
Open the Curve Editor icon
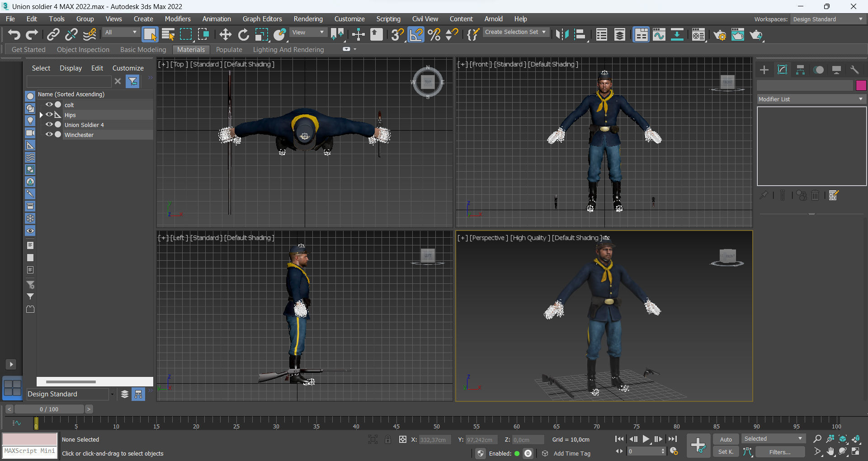pyautogui.click(x=659, y=34)
